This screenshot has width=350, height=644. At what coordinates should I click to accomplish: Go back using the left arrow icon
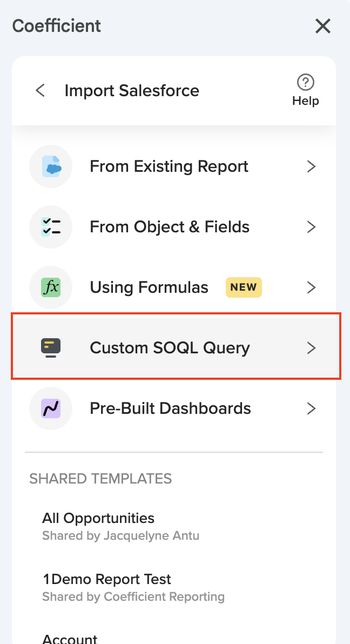click(40, 90)
